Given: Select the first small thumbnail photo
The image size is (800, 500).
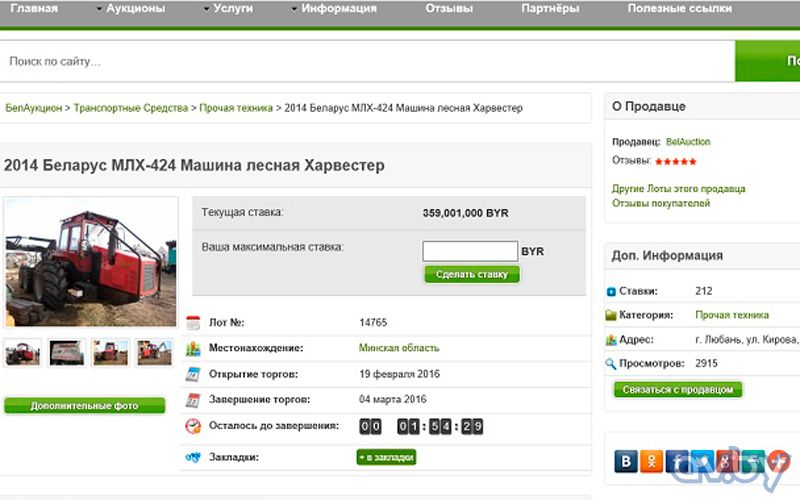Looking at the screenshot, I should tap(22, 353).
